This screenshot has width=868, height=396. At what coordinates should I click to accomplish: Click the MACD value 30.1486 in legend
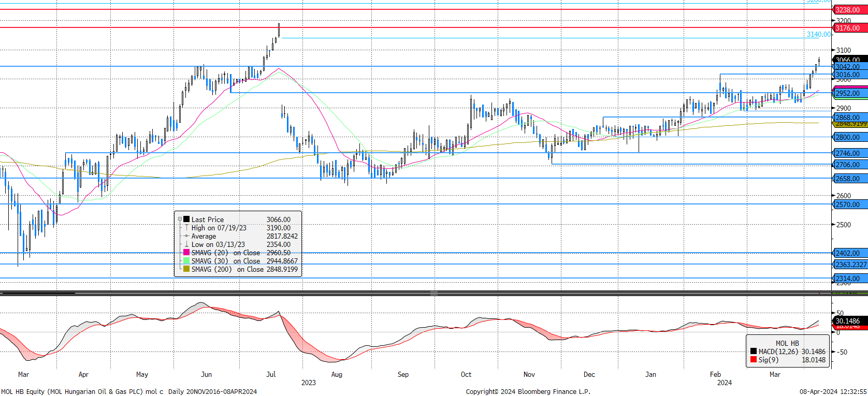coord(814,351)
